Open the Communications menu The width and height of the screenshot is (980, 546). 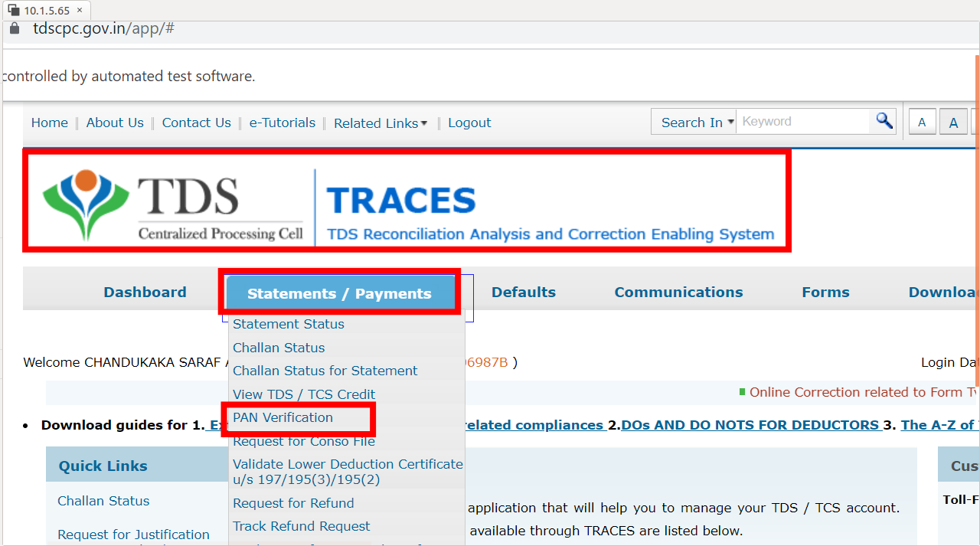[678, 292]
